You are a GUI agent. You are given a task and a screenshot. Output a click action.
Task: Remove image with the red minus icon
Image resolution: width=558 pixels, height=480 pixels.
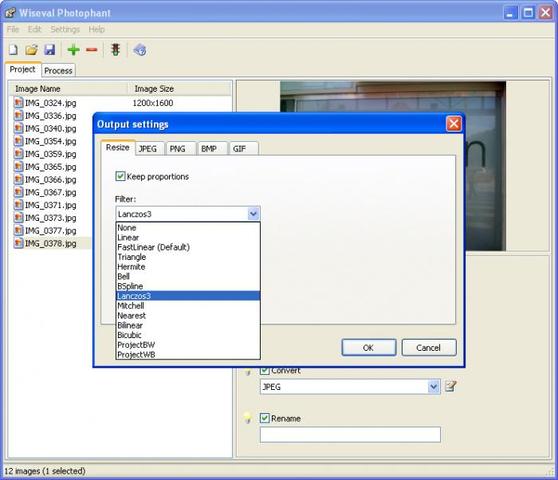pos(91,50)
